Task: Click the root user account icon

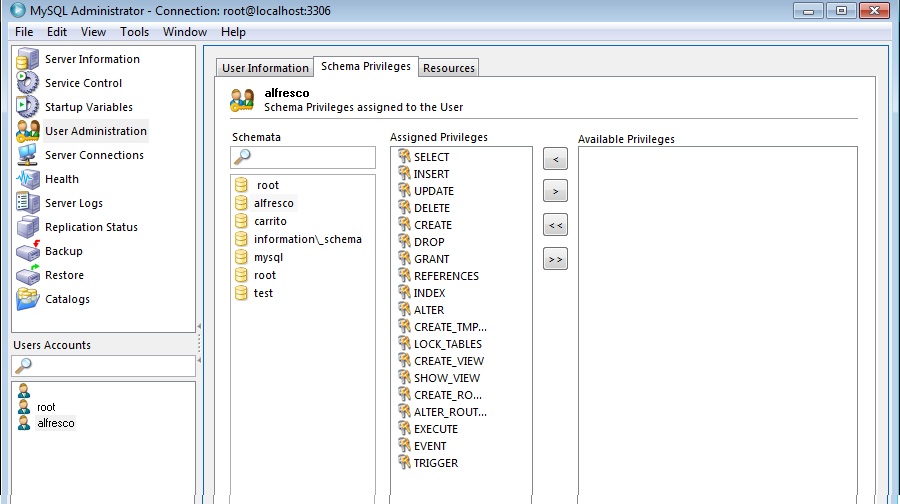Action: (x=24, y=406)
